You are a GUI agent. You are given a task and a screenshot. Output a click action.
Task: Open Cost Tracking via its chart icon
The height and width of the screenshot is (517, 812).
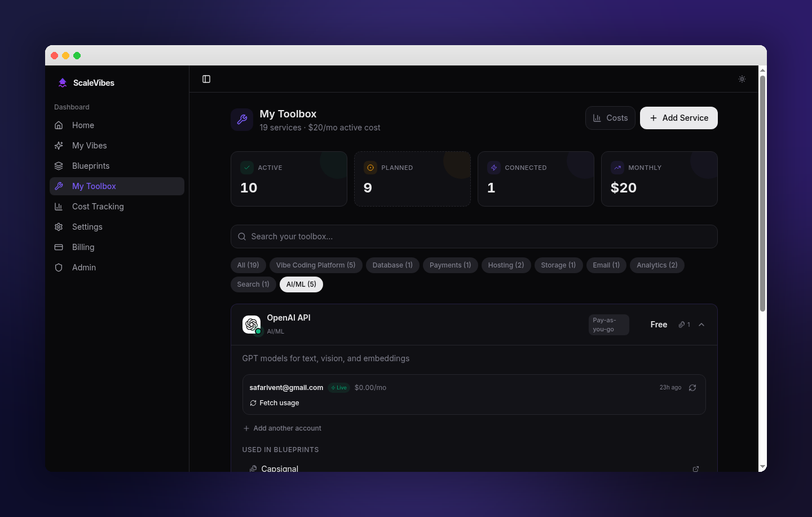point(59,206)
